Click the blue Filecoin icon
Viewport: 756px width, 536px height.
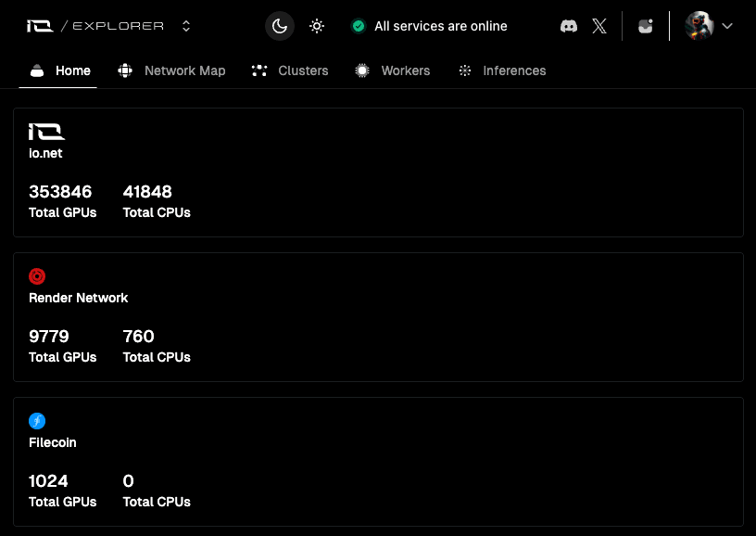coord(37,421)
